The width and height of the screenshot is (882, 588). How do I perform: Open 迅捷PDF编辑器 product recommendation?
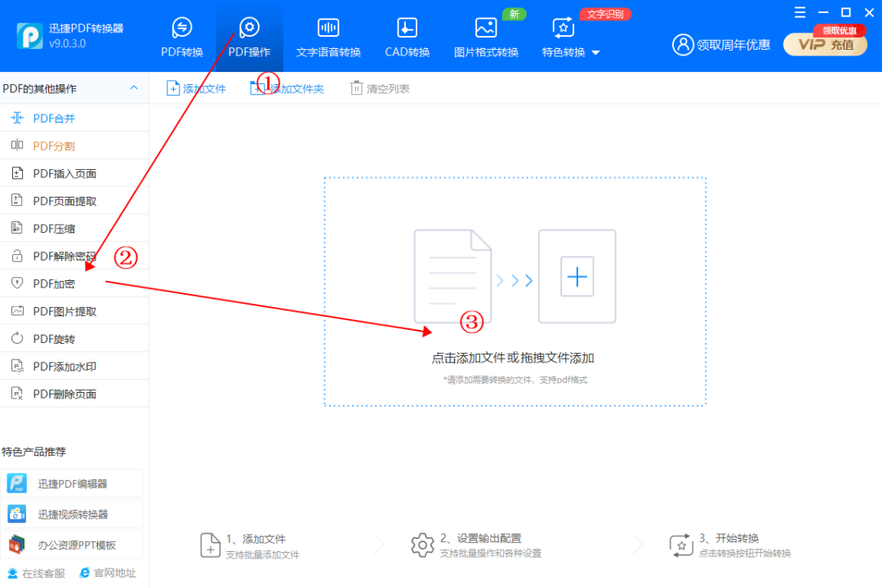[x=71, y=483]
